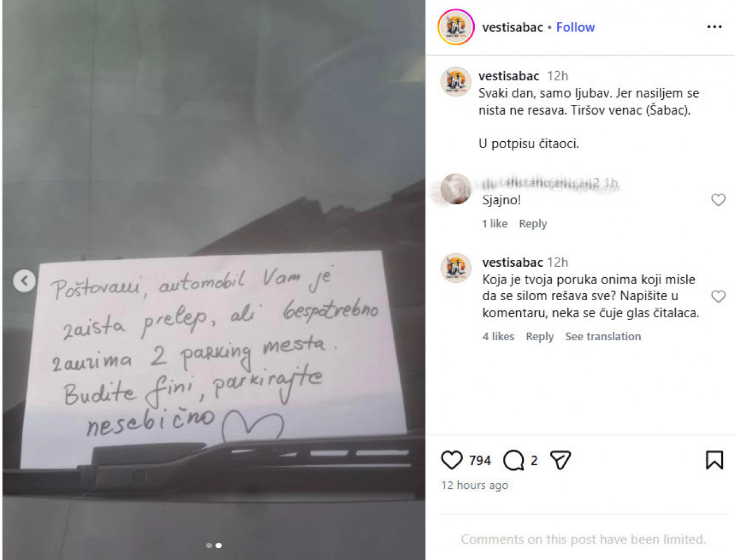
Task: Like the vestisabac question comment
Action: [x=718, y=296]
